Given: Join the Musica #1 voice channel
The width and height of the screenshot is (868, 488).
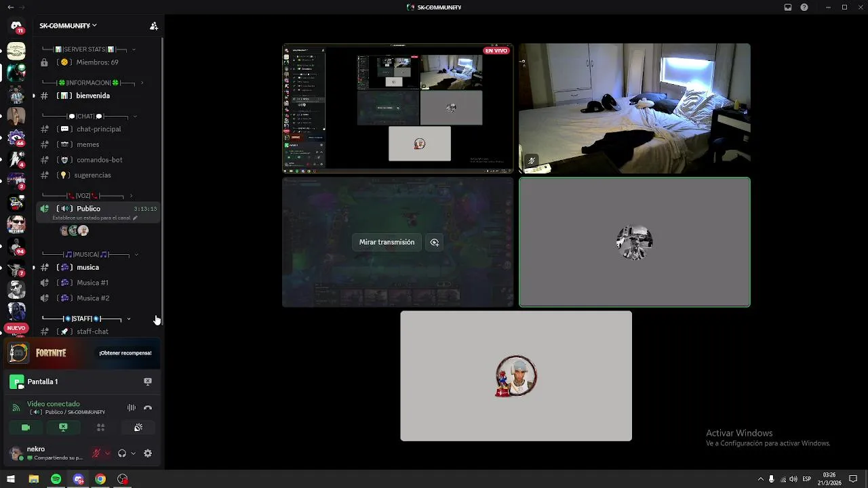Looking at the screenshot, I should pyautogui.click(x=99, y=283).
